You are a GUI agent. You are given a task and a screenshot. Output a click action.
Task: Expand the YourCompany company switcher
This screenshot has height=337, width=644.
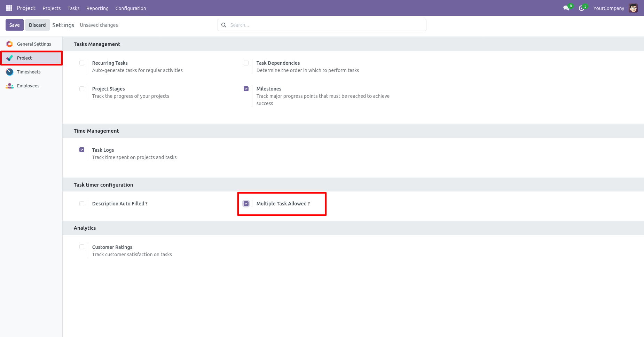click(x=608, y=8)
